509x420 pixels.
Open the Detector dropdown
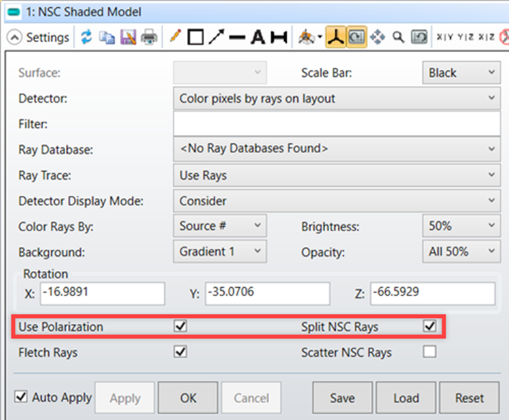point(337,98)
